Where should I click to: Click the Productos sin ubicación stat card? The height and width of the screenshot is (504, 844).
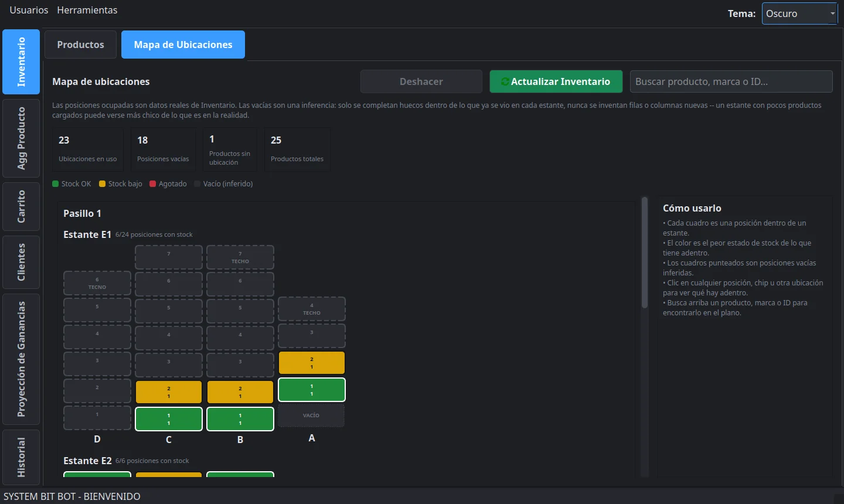click(x=230, y=149)
